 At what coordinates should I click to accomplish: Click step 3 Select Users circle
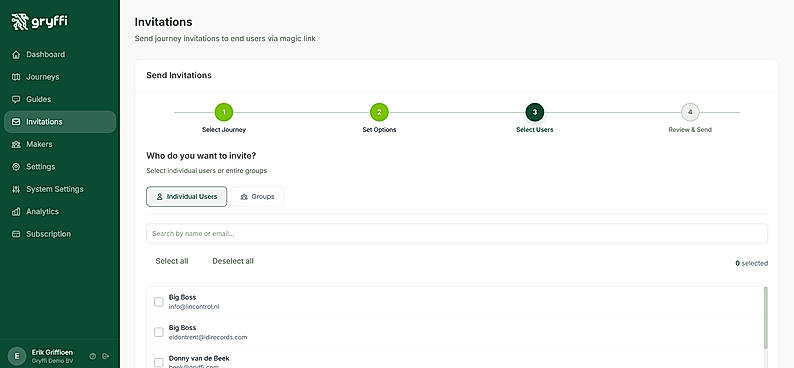click(x=535, y=112)
